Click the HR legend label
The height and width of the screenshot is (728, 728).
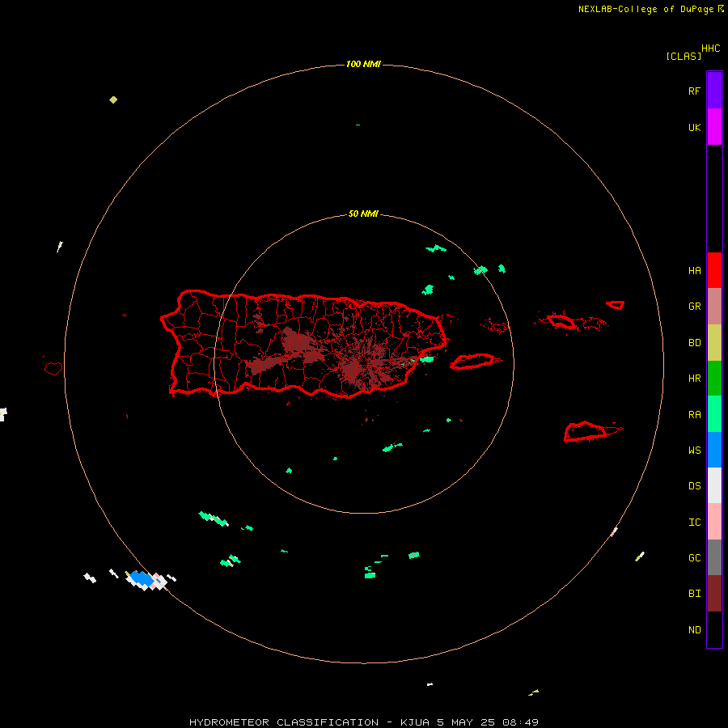[694, 379]
